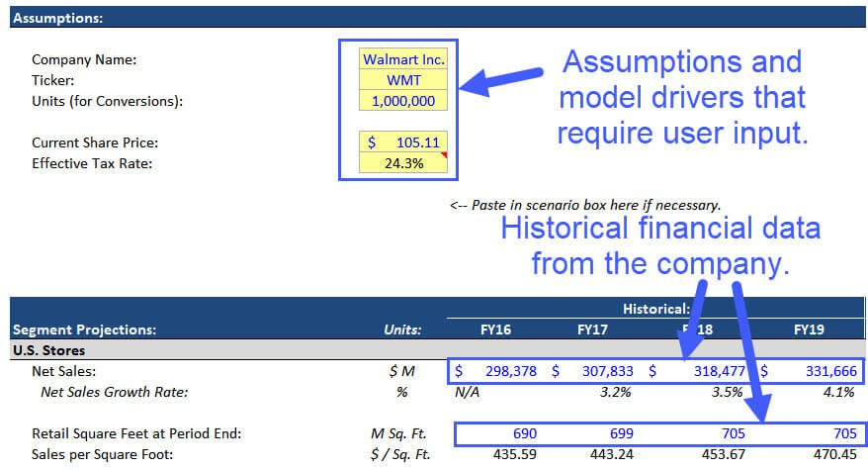The image size is (868, 470).
Task: Click the N/A growth rate cell
Action: [467, 393]
